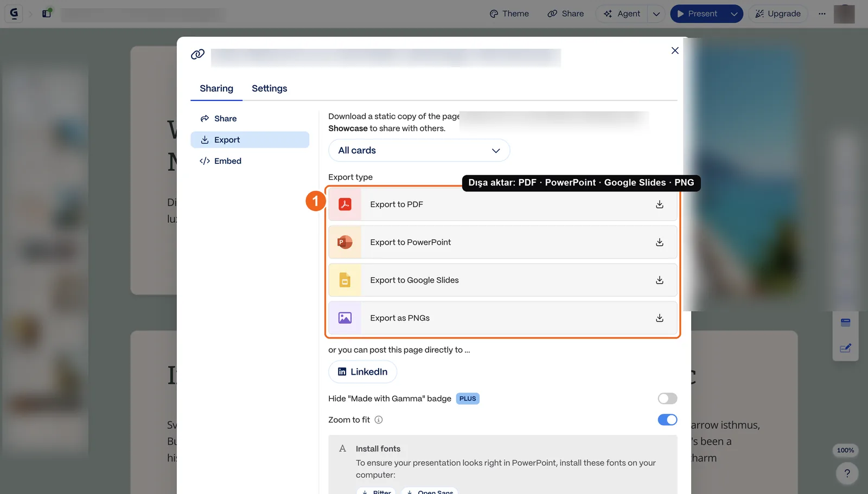Open the card templates icon in right toolbar
The width and height of the screenshot is (868, 494).
click(845, 323)
